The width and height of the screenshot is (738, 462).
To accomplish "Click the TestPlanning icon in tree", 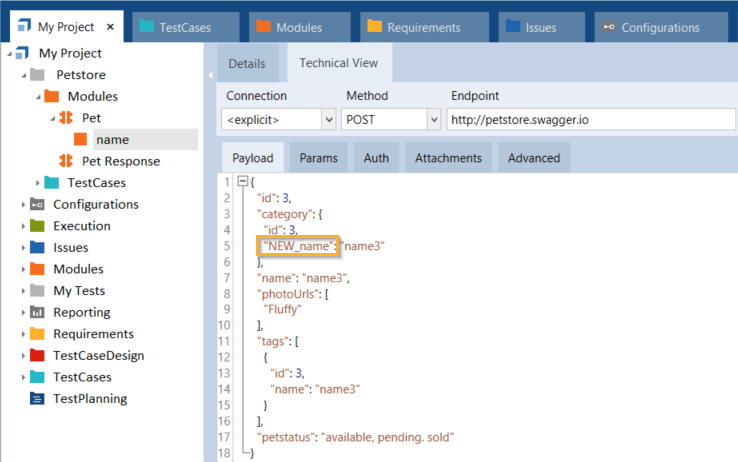I will [37, 399].
